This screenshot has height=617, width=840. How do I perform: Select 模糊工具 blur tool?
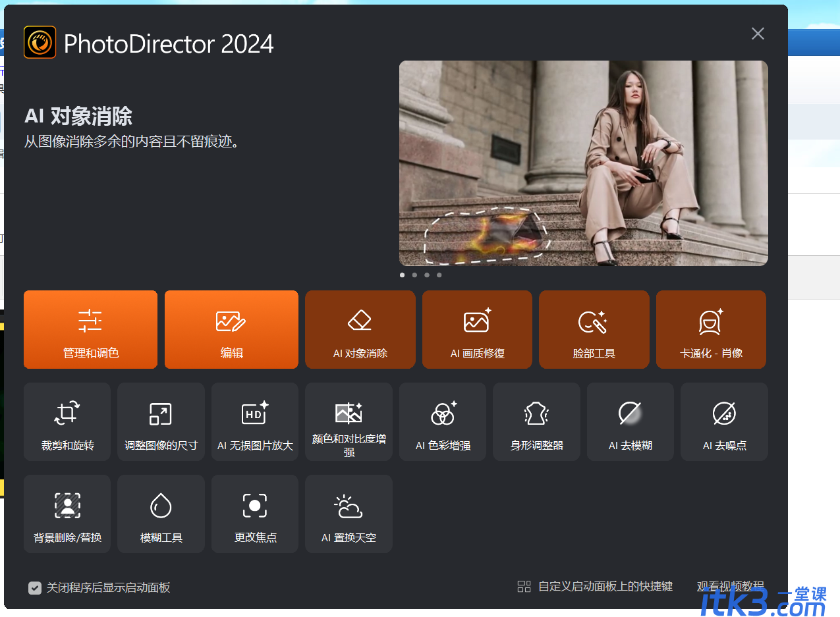point(161,514)
